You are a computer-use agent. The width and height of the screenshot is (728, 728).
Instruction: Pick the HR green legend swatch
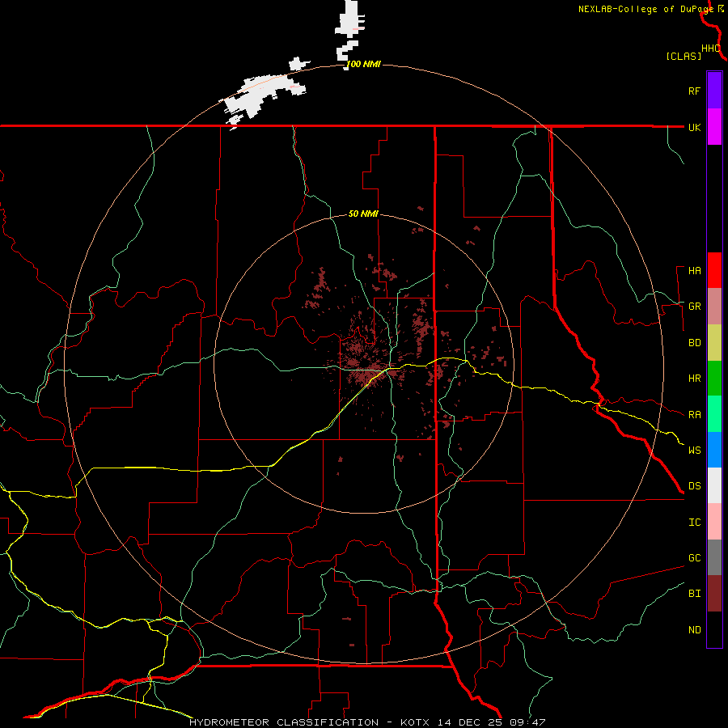pyautogui.click(x=714, y=378)
